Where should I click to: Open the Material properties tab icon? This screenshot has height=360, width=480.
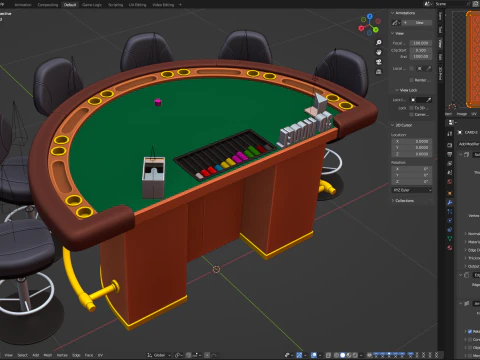(x=450, y=247)
